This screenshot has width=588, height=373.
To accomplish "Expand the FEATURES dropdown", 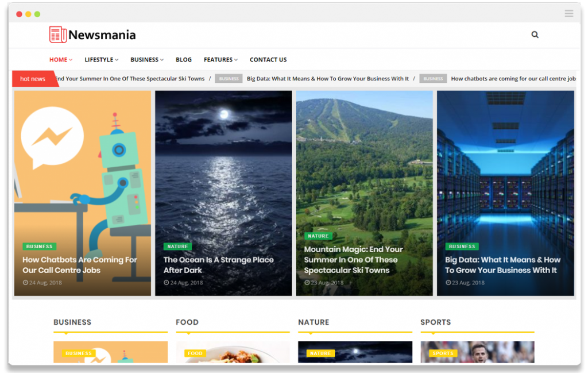I will pos(220,59).
